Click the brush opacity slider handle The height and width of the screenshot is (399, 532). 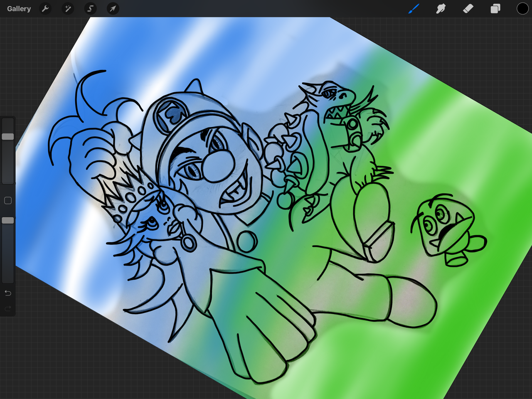[8, 220]
